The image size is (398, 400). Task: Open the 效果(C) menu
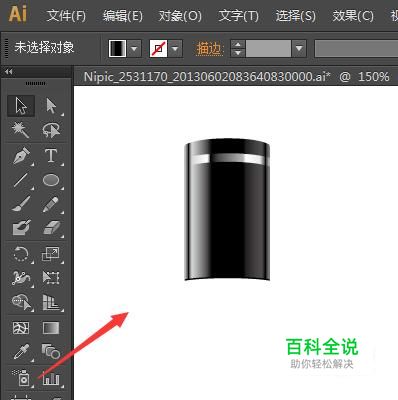(353, 16)
